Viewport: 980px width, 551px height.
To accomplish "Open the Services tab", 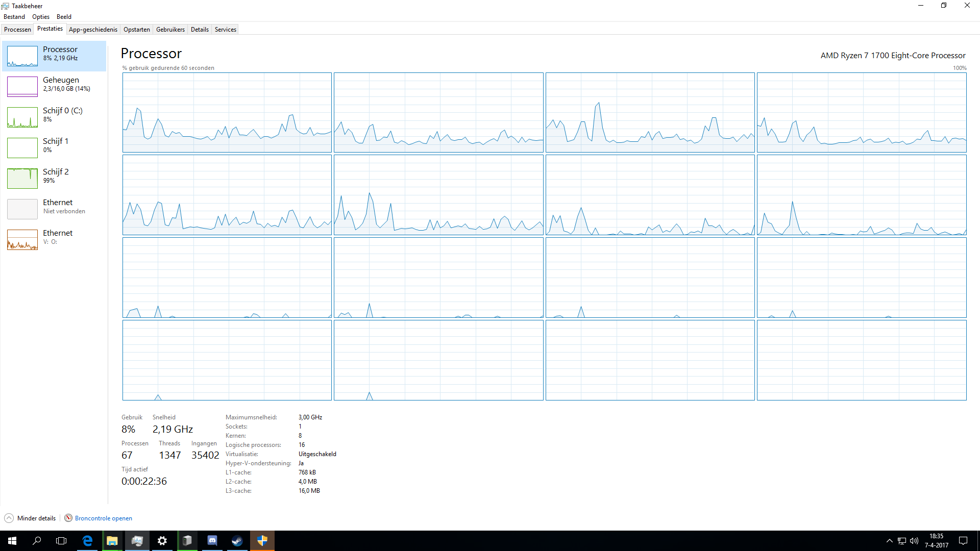I will point(225,30).
